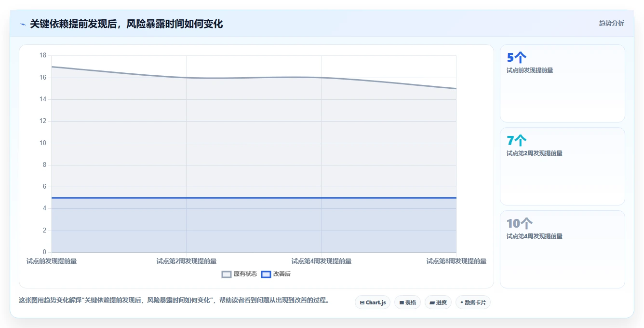Select the 10个 试点第4周发现提前量 card
Viewport: 644px width, 328px height.
(x=563, y=249)
